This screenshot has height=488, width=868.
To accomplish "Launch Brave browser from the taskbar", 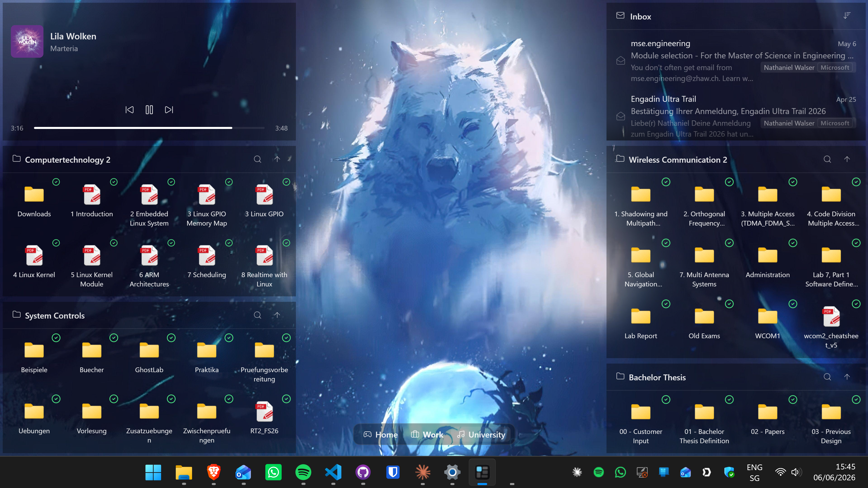I will pyautogui.click(x=214, y=472).
